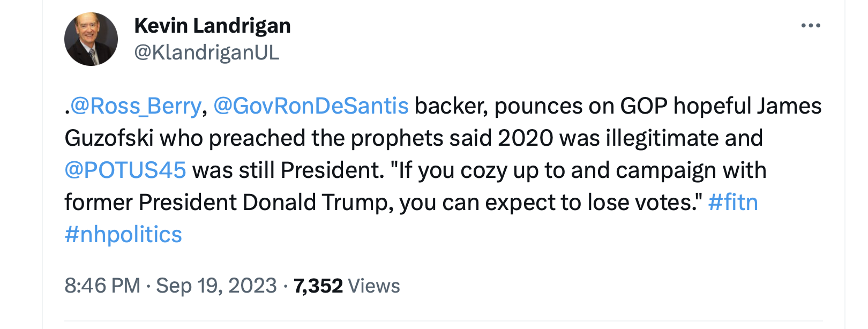Visit the @GovRonDeSantis mentioned profile

pos(311,106)
